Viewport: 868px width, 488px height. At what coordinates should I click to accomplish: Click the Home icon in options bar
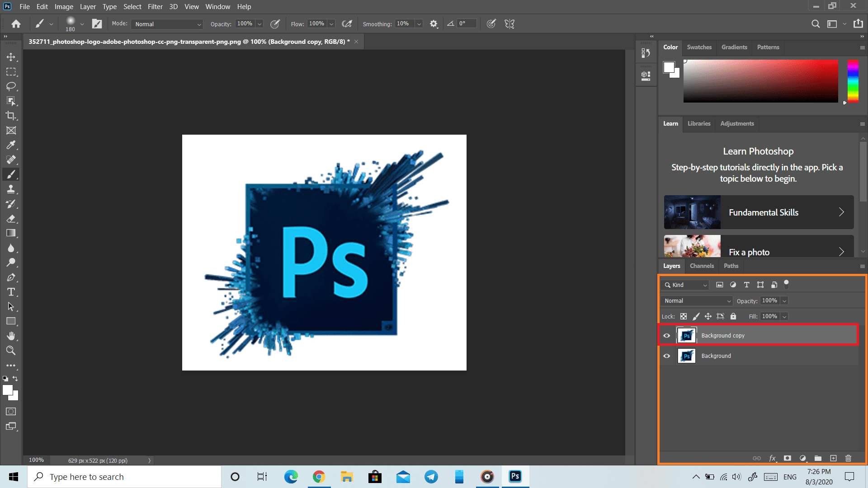pyautogui.click(x=16, y=24)
